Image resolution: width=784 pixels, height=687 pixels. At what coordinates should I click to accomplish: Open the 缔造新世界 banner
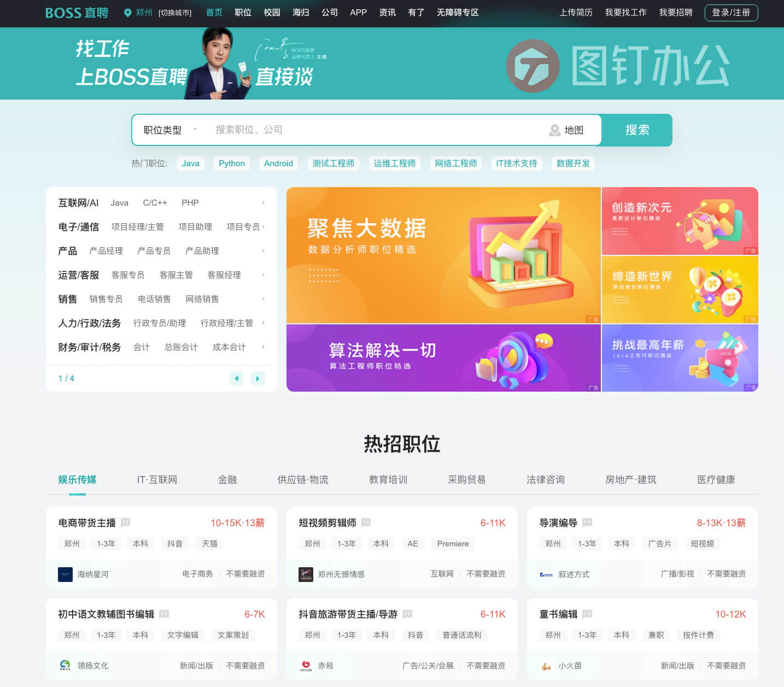680,289
